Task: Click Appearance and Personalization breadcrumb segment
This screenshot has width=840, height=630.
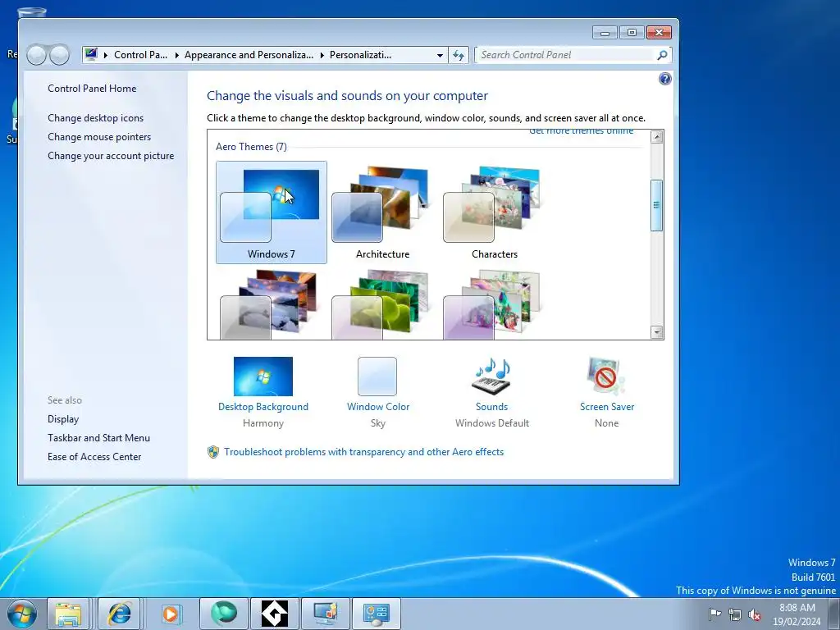Action: [x=249, y=55]
